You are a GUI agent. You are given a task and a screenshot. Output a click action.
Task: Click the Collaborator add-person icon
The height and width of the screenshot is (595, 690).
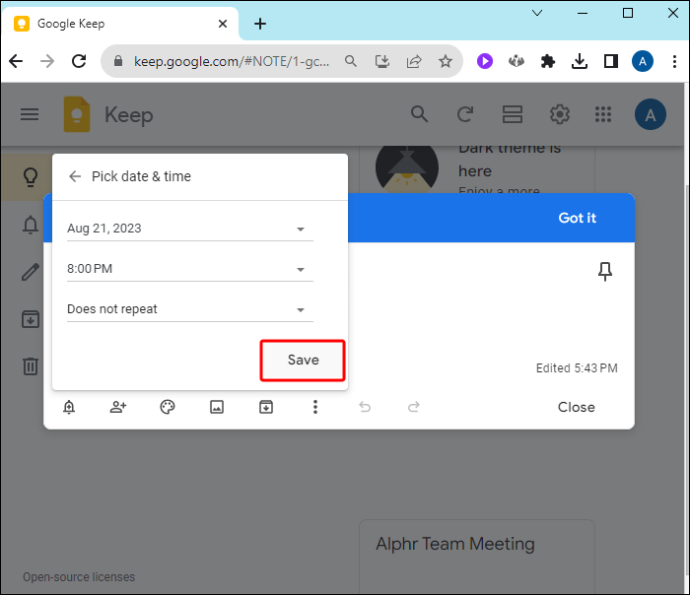[x=118, y=407]
